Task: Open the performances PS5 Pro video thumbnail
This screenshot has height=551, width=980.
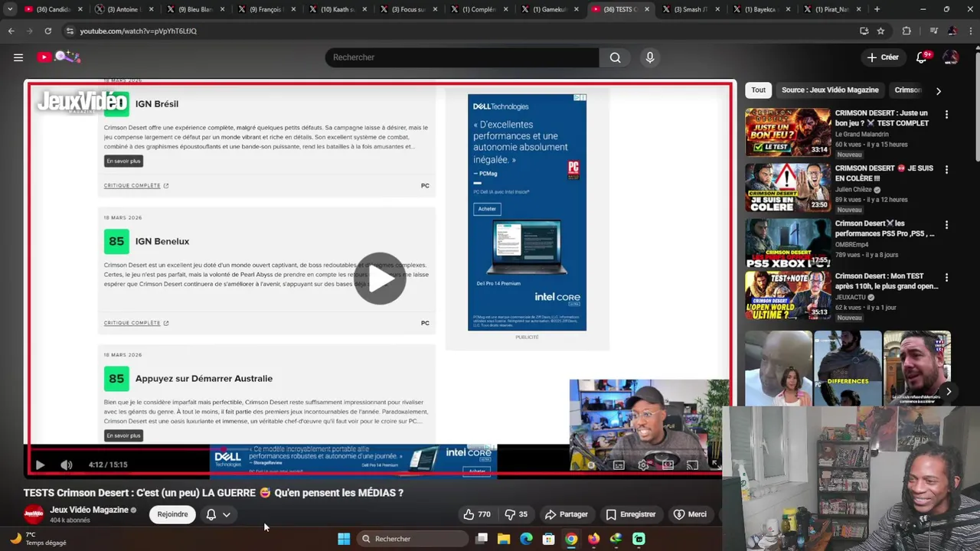Action: click(788, 243)
